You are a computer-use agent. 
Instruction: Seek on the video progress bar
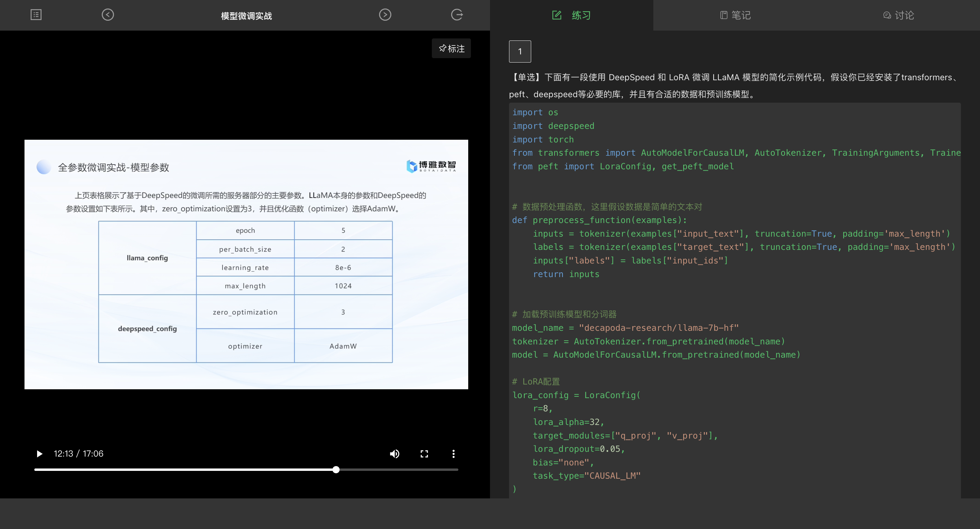246,470
